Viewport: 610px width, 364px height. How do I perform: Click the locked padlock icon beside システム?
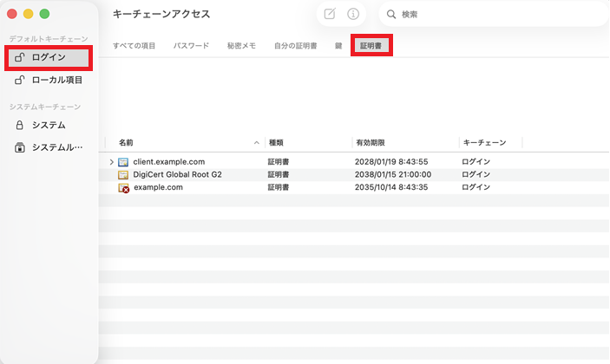20,125
